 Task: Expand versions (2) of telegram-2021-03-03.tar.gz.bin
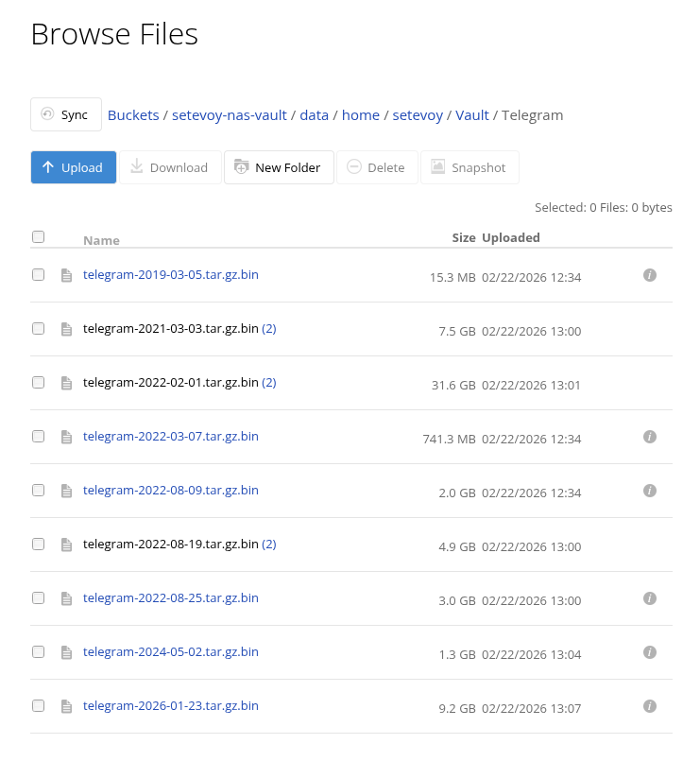268,329
